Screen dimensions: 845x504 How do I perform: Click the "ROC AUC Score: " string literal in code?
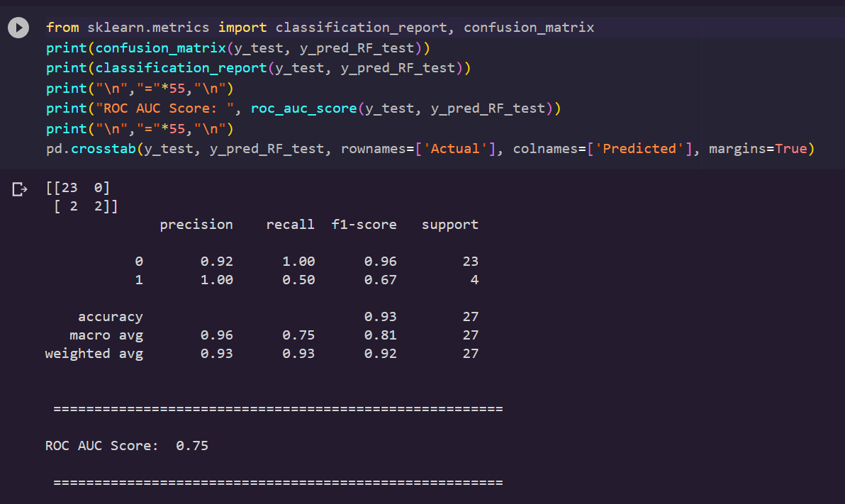(165, 108)
